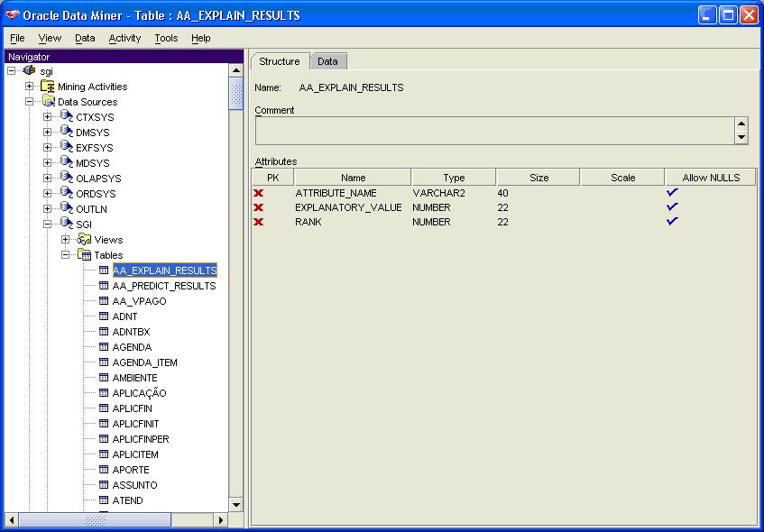Switch to the Data tab
Image resolution: width=764 pixels, height=532 pixels.
[327, 61]
